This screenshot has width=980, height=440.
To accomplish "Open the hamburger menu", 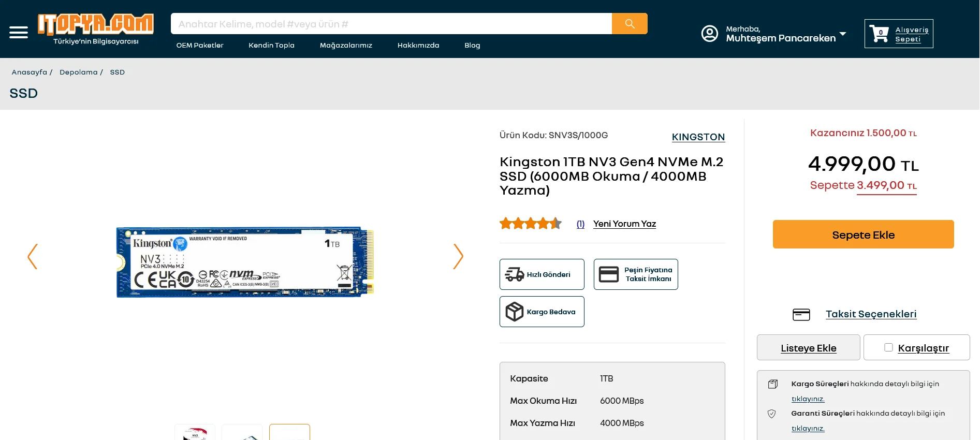I will click(19, 32).
